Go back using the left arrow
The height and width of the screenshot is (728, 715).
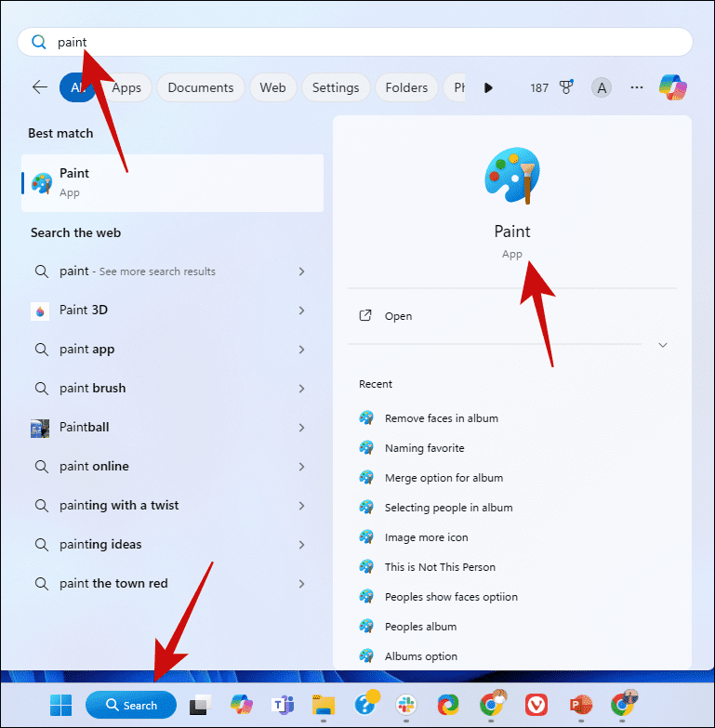(40, 87)
